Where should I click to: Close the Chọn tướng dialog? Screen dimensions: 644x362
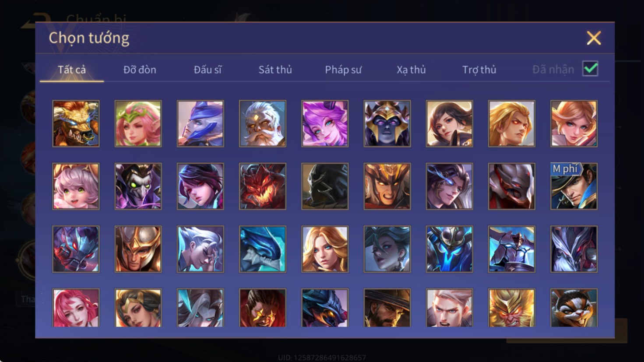(x=594, y=38)
